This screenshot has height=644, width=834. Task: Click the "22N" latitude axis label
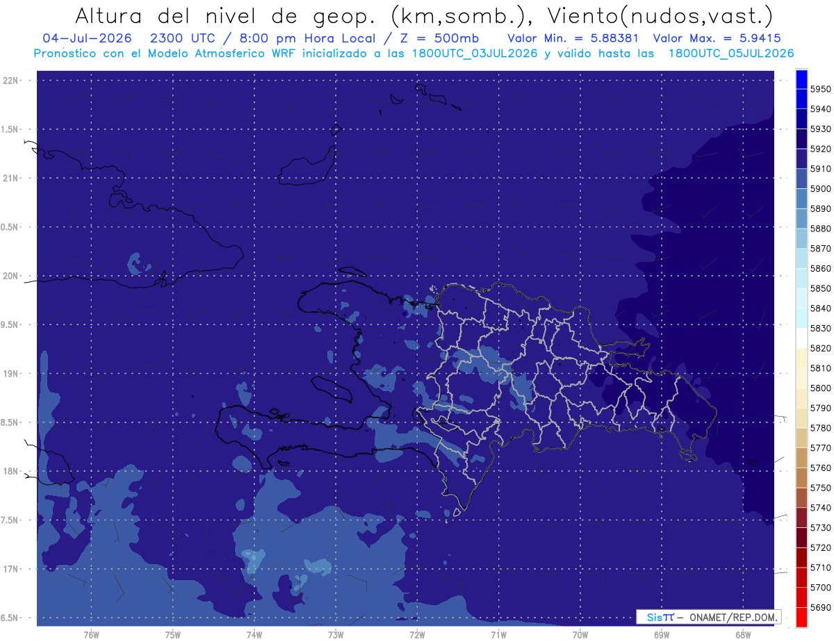click(x=10, y=81)
